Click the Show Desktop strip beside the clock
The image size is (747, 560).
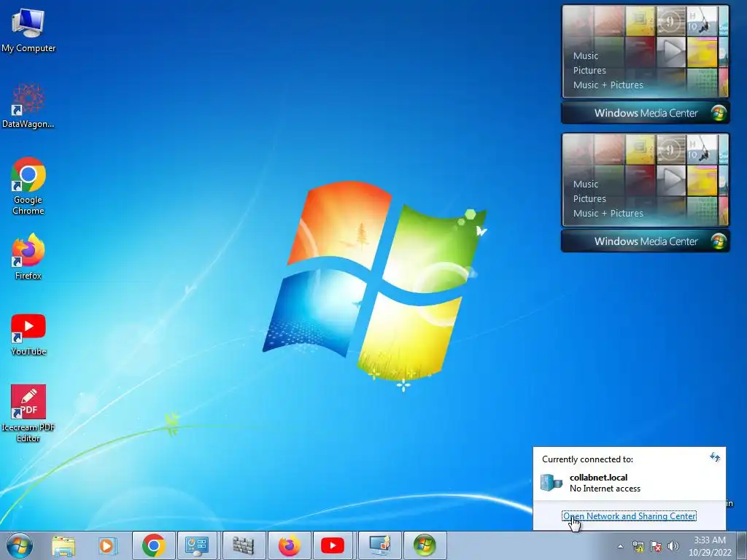pos(742,545)
